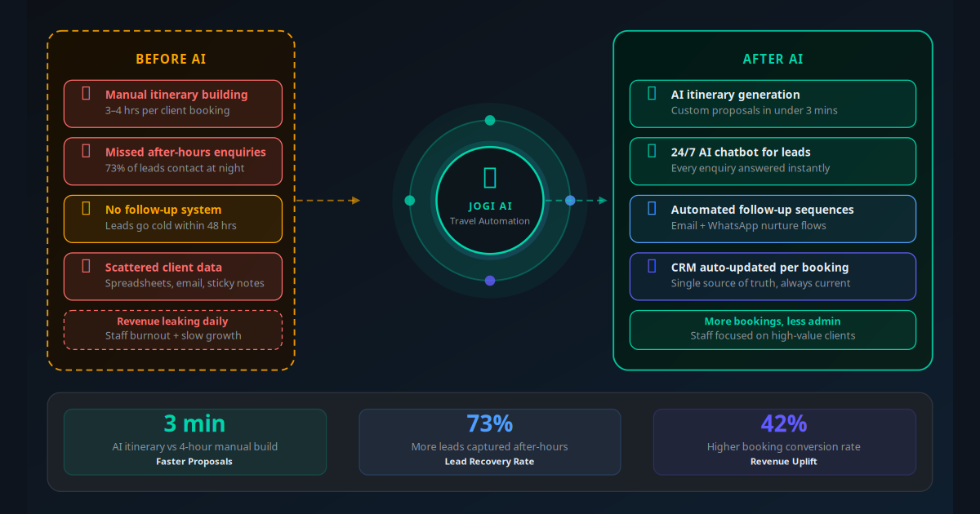Click the Scattered client data title
Image resolution: width=980 pixels, height=514 pixels.
pyautogui.click(x=163, y=268)
